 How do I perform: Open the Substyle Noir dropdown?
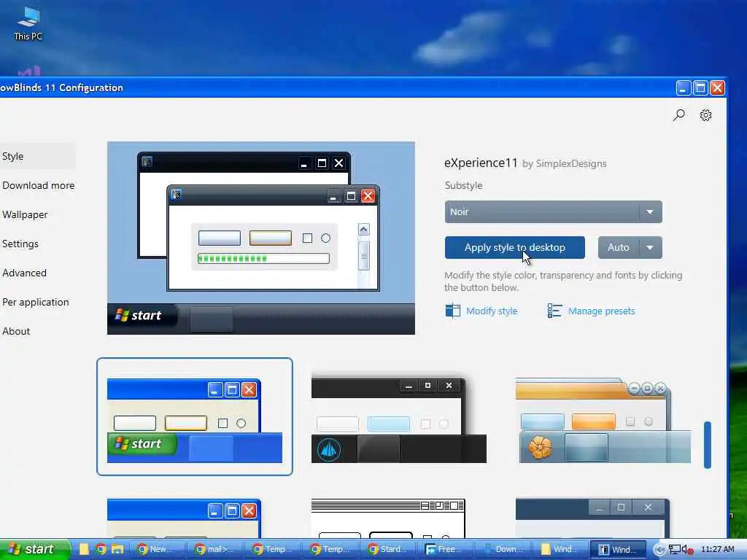click(553, 212)
